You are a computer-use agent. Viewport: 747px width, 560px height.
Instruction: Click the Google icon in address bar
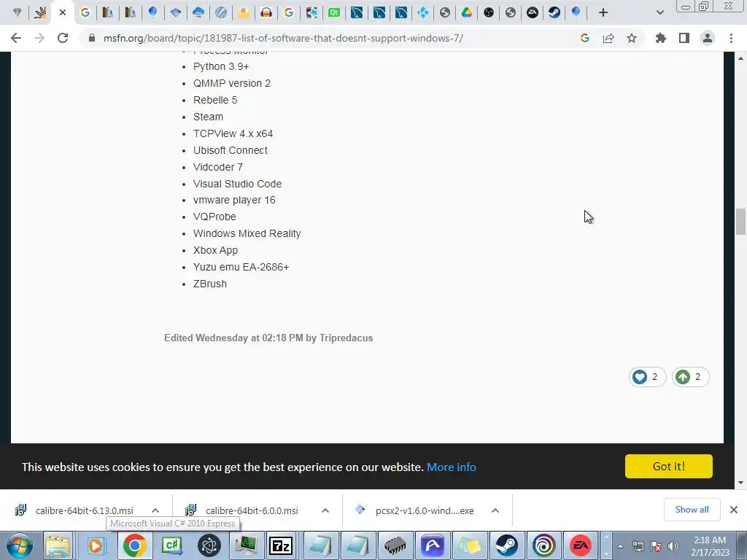coord(585,38)
